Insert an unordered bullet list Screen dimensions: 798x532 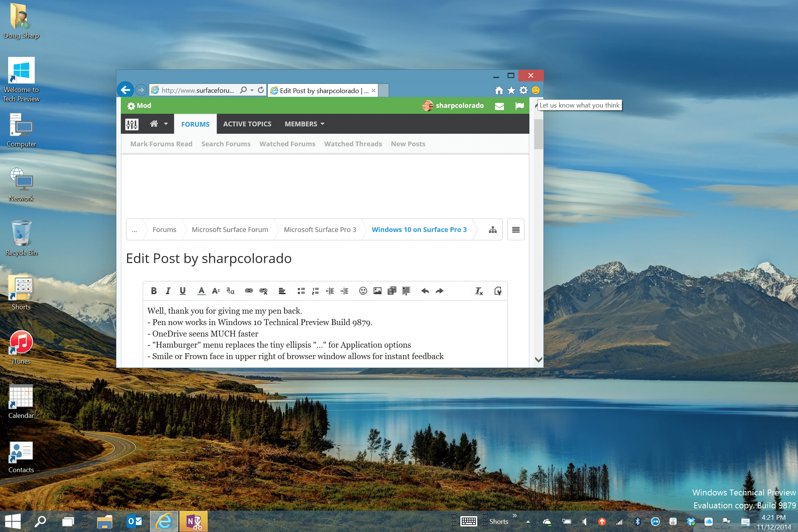point(301,291)
